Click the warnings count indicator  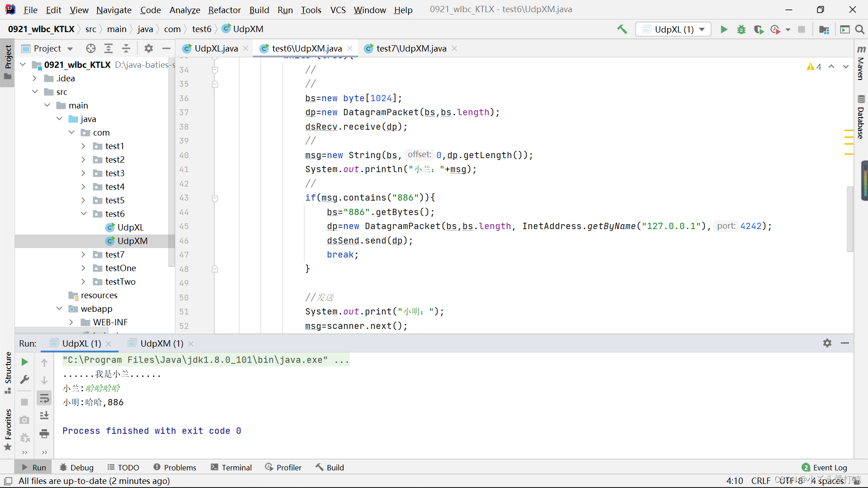[814, 67]
